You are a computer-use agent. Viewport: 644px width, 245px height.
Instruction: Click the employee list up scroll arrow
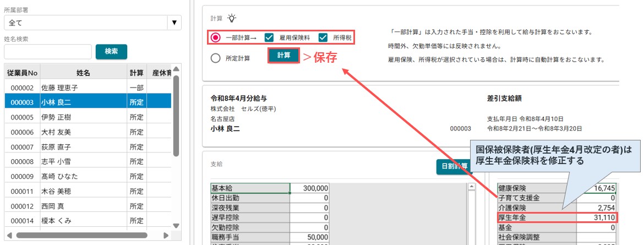[x=176, y=69]
